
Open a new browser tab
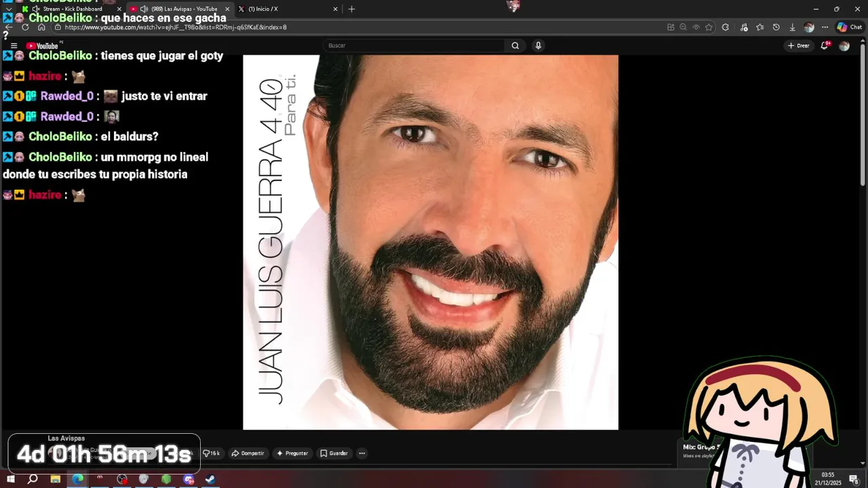pos(351,9)
